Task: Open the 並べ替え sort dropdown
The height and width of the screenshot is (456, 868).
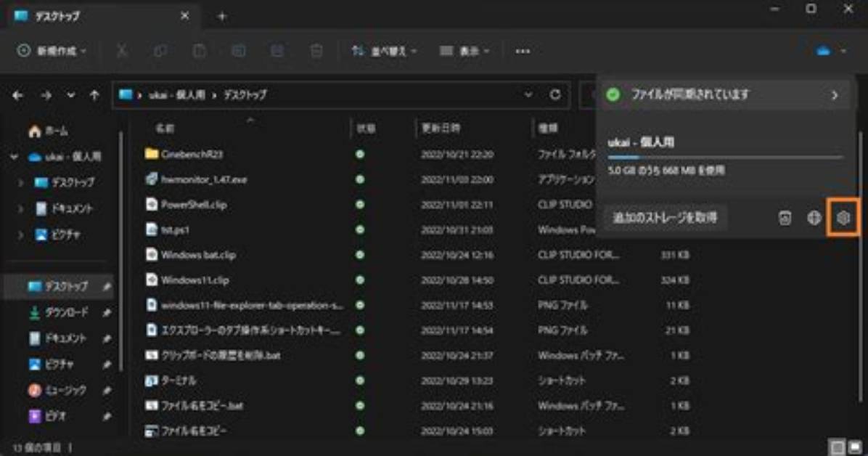Action: 384,51
